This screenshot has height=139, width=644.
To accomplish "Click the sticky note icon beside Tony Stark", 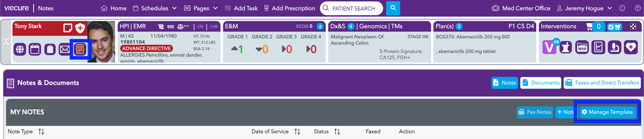I will [68, 28].
